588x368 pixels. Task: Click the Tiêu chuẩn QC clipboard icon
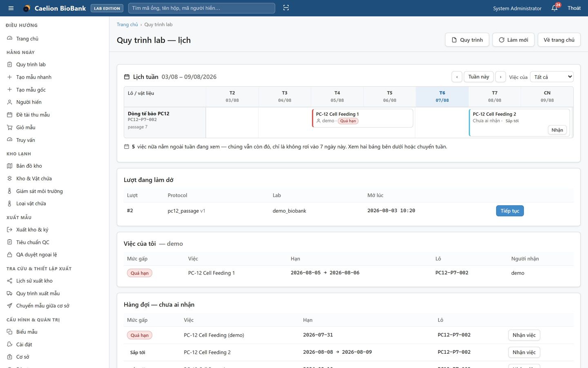coord(10,242)
